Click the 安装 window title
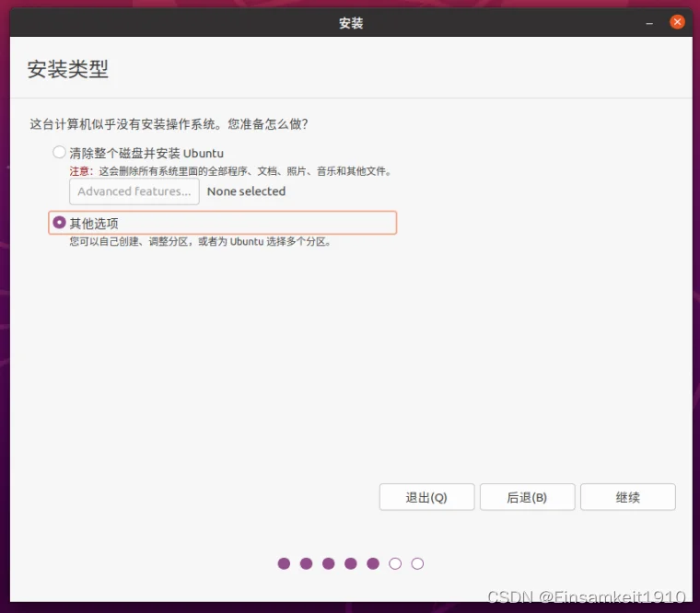Viewport: 700px width, 613px height. 351,23
